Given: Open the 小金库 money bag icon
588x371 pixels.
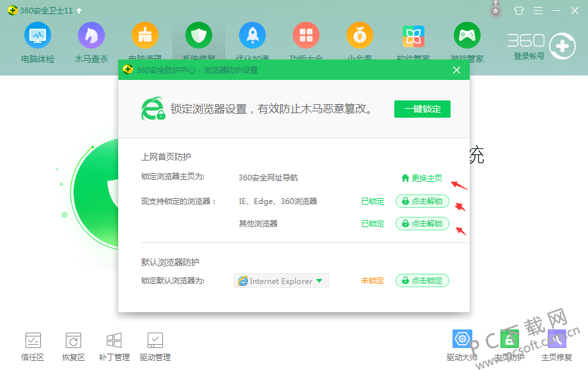Looking at the screenshot, I should (x=360, y=36).
